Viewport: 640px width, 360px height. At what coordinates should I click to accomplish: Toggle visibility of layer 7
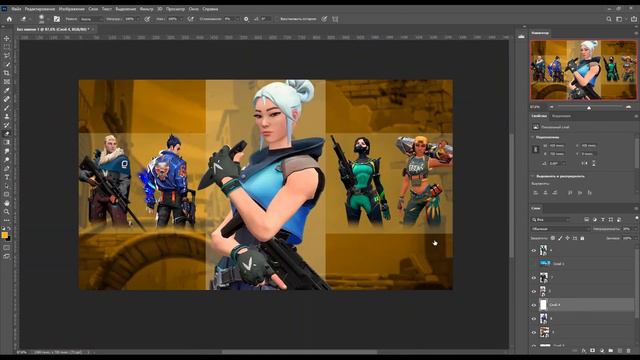point(533,278)
